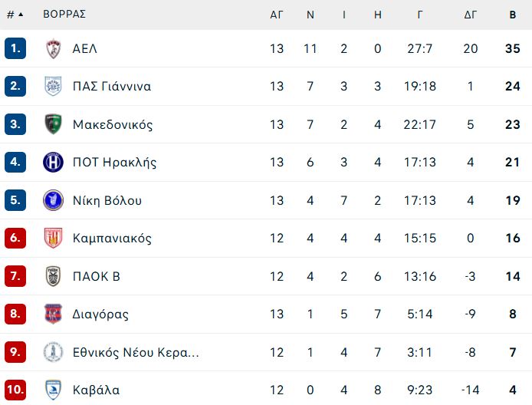532x405 pixels.
Task: Open the ΠΑΟΚ Β eagle crest
Action: [53, 276]
